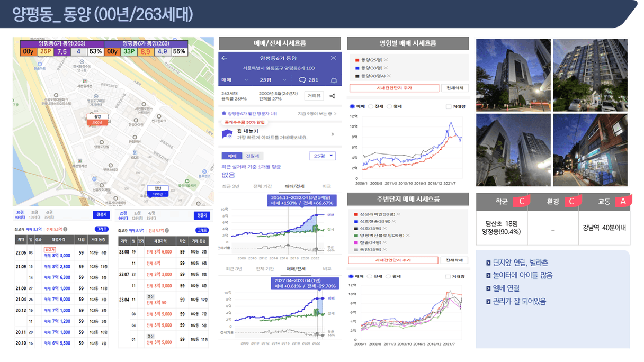Image resolution: width=644 pixels, height=362 pixels.
Task: Click 평풀기 in the left price table
Action: click(101, 215)
